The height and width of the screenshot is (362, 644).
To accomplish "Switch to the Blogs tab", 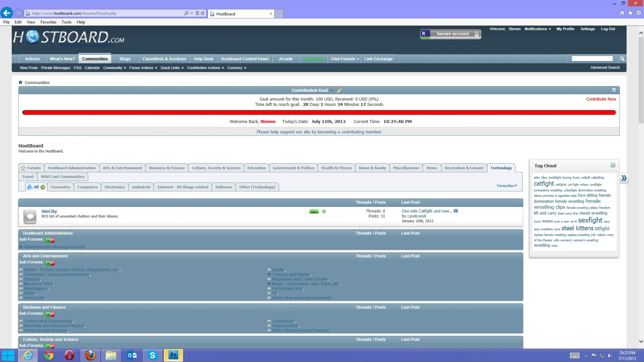I will (125, 59).
